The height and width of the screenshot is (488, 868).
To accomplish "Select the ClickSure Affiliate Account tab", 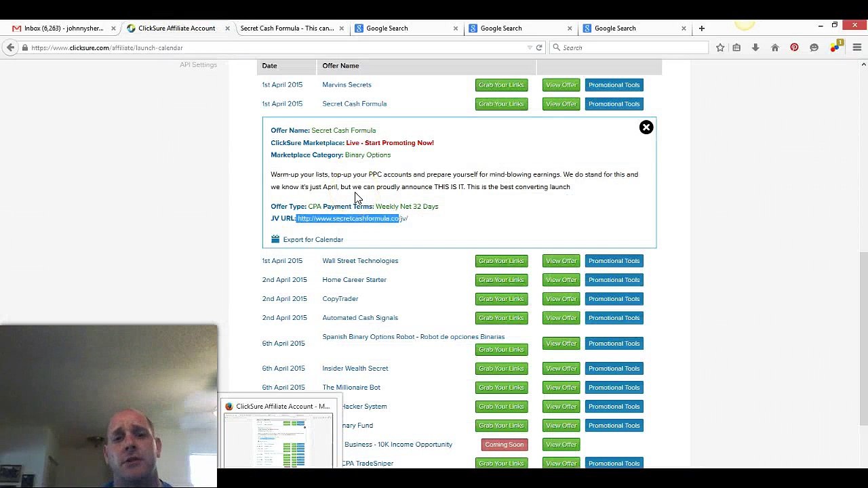I will (176, 28).
